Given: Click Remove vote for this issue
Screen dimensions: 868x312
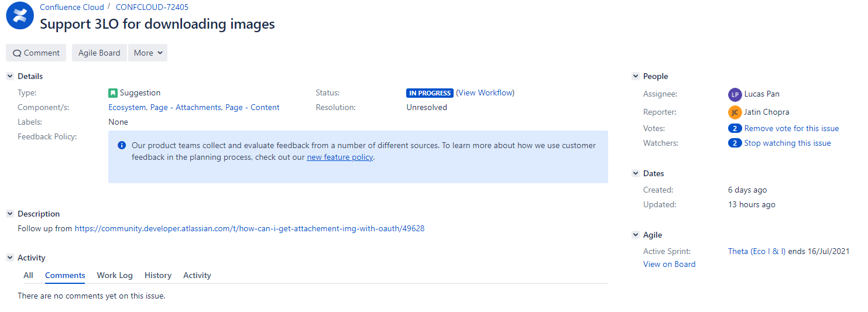Looking at the screenshot, I should coord(791,128).
